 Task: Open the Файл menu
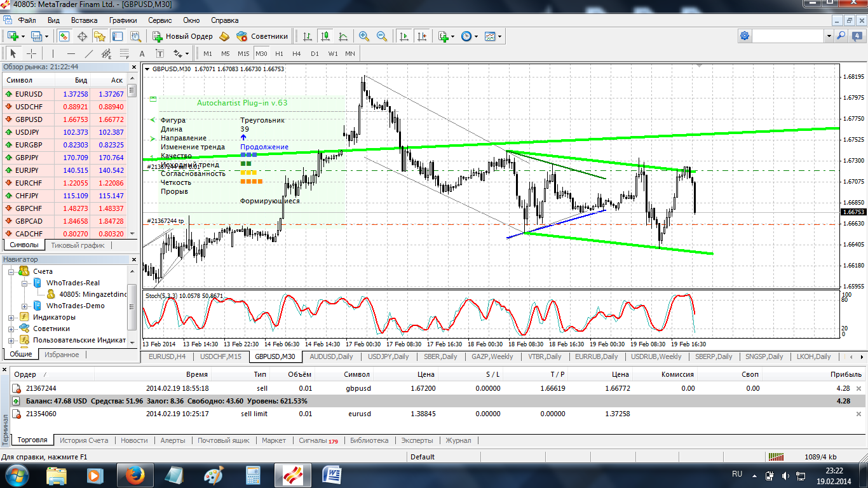point(27,20)
